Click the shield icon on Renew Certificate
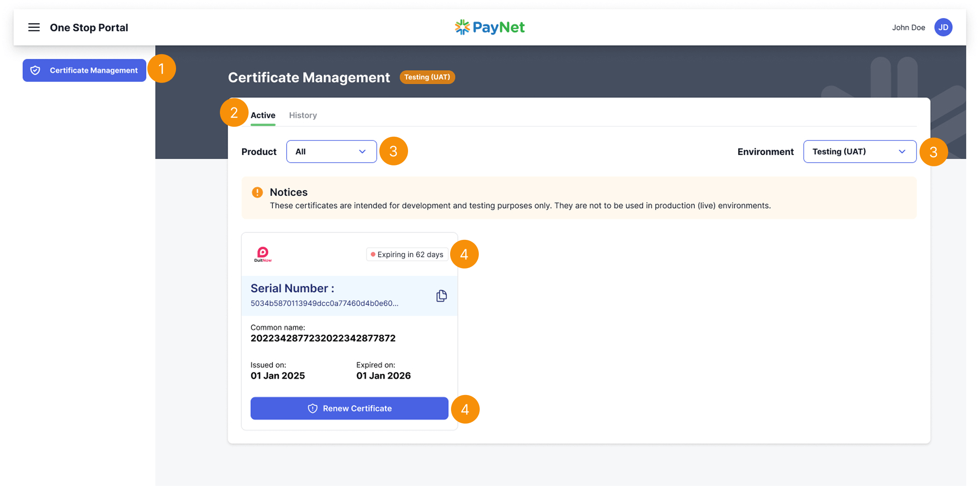 312,408
